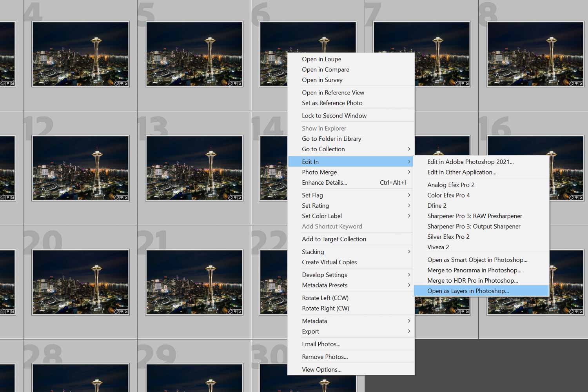Expand the Metadata submenu
588x392 pixels.
point(351,321)
